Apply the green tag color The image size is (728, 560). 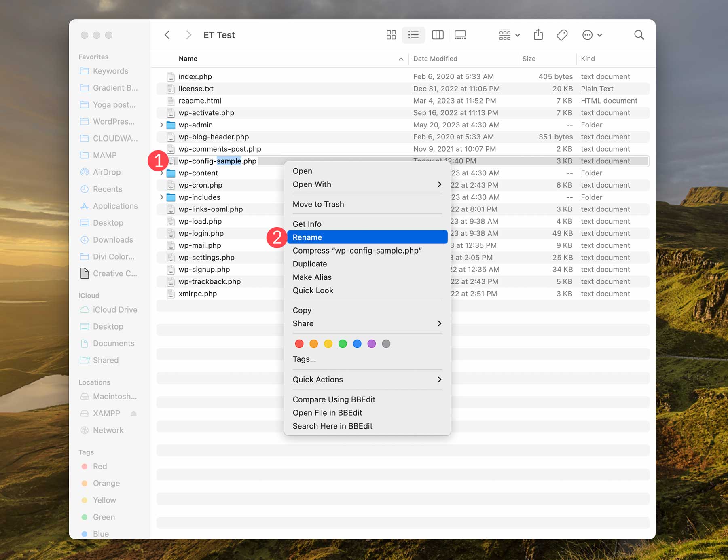(343, 344)
